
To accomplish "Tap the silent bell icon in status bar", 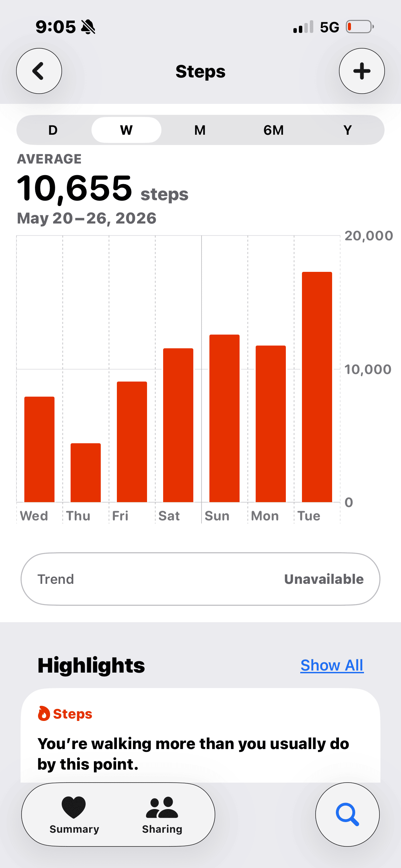I will click(x=88, y=27).
